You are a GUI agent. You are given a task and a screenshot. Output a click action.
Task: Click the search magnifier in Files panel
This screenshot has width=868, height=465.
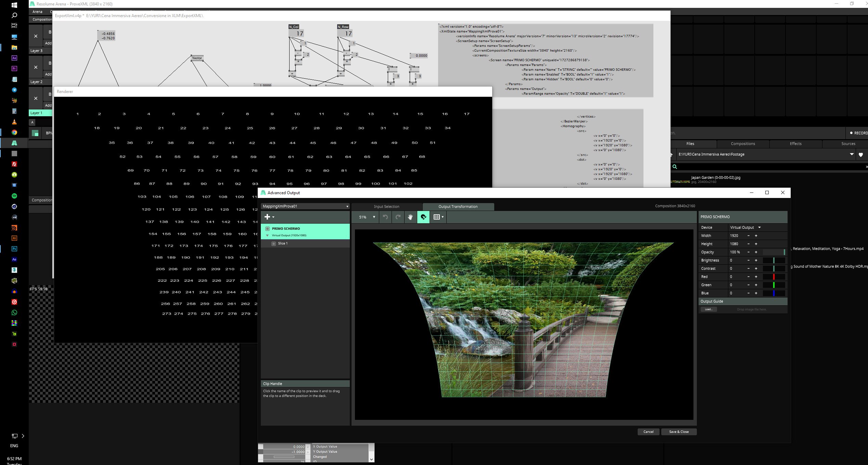(675, 167)
